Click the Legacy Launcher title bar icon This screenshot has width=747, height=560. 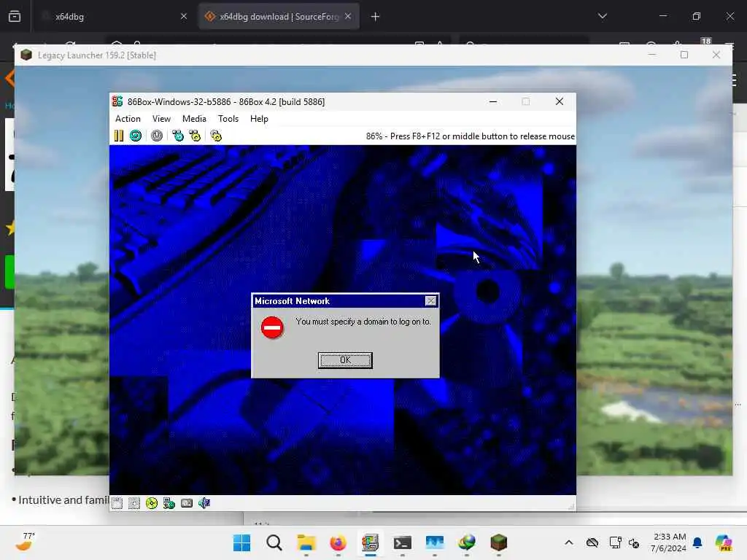[x=26, y=55]
